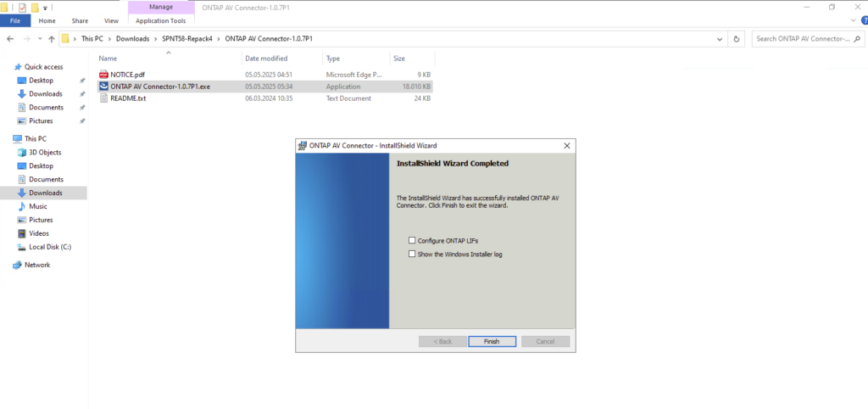This screenshot has height=409, width=868.
Task: Expand the chevron after SPNT58-Repack4 in address bar
Action: pyautogui.click(x=219, y=39)
